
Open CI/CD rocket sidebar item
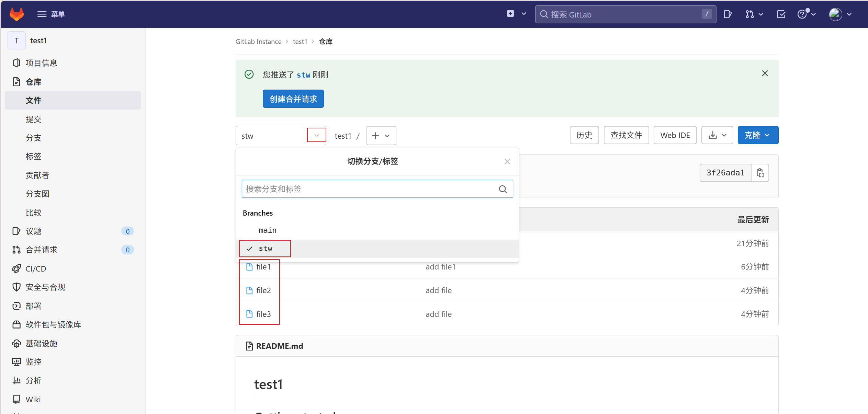point(36,268)
